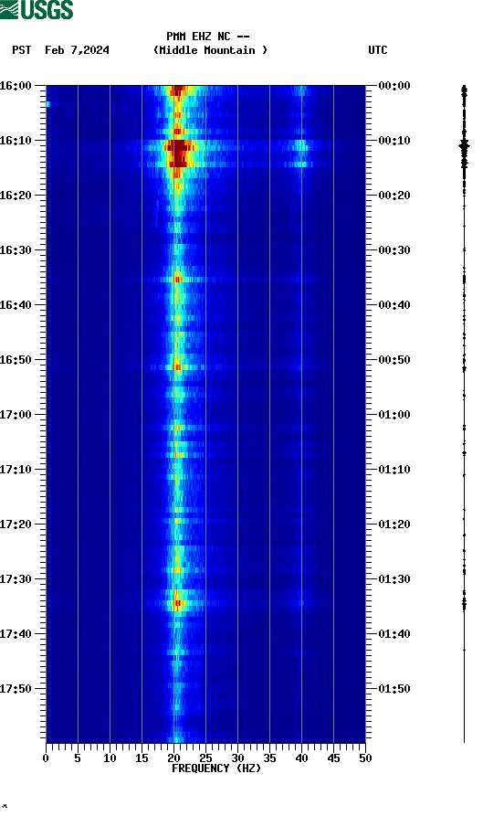Click the 16:30 PST time label
The width and height of the screenshot is (504, 816).
[x=16, y=250]
